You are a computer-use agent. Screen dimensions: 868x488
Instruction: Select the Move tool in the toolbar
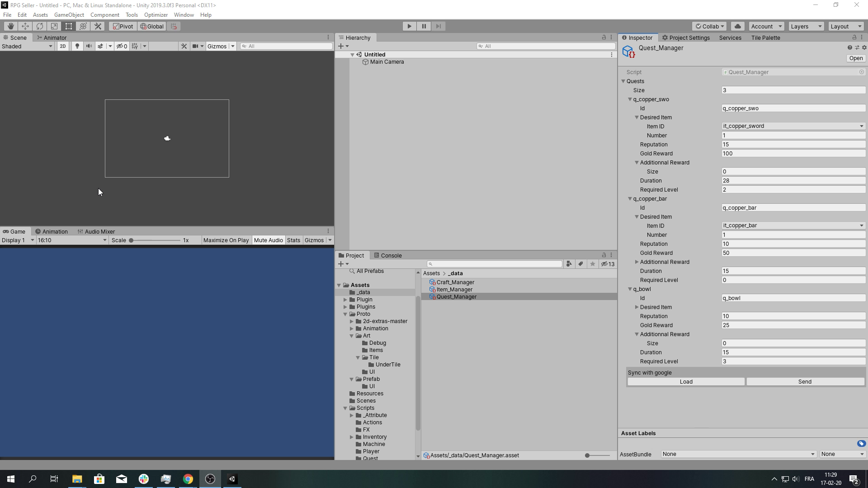(x=25, y=26)
